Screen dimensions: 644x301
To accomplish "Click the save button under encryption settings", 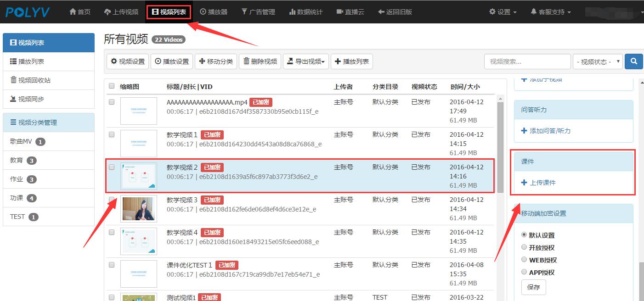I will [x=533, y=287].
